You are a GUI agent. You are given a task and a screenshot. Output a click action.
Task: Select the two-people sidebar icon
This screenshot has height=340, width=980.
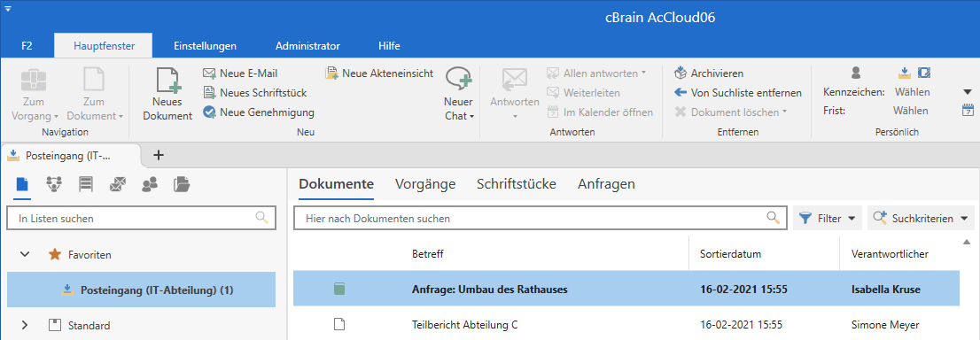tap(150, 184)
